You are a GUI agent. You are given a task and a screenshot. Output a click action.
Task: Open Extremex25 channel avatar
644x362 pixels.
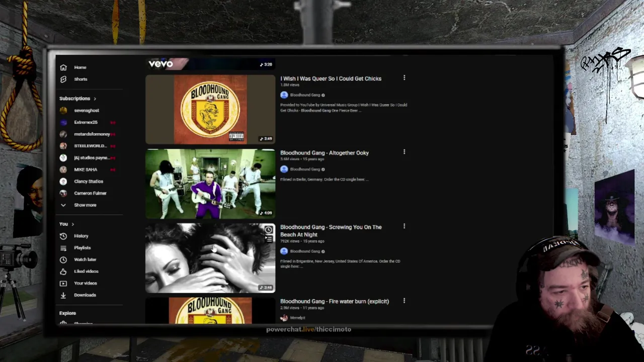63,122
